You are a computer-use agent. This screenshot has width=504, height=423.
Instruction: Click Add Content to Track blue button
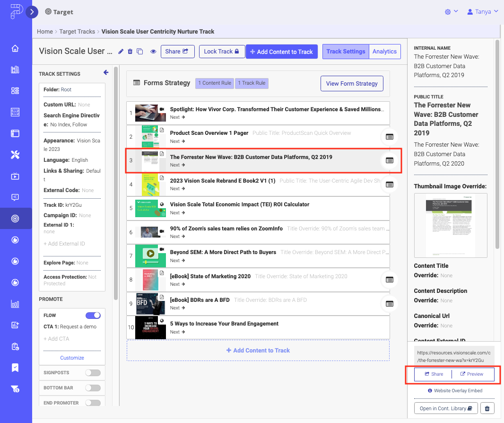click(282, 52)
